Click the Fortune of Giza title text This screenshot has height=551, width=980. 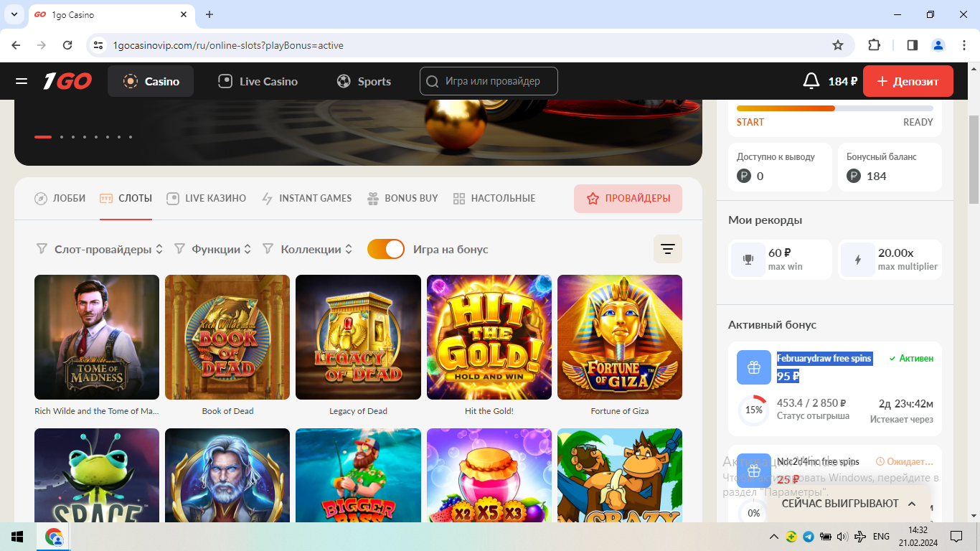(620, 411)
